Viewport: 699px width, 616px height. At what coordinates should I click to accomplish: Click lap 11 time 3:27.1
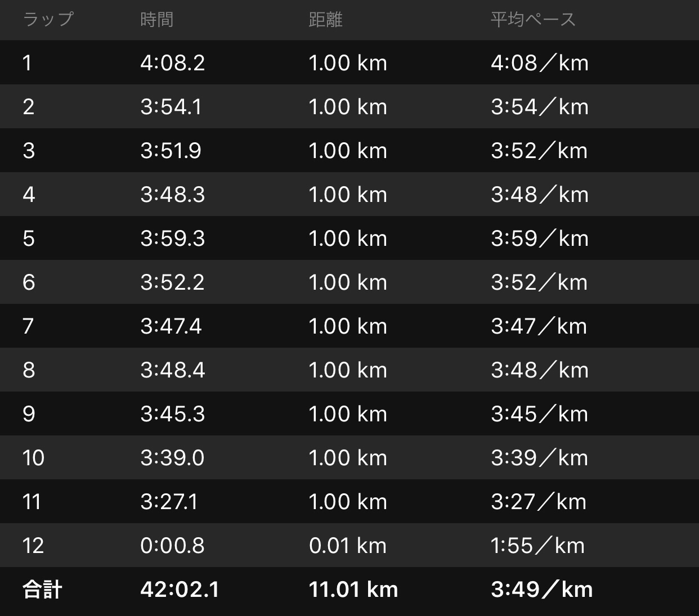coord(169,502)
